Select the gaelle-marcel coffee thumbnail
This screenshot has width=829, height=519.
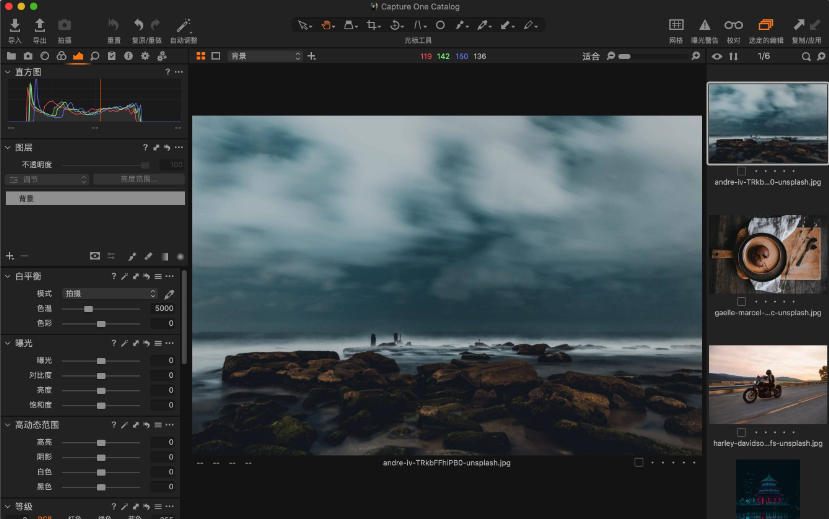[768, 254]
